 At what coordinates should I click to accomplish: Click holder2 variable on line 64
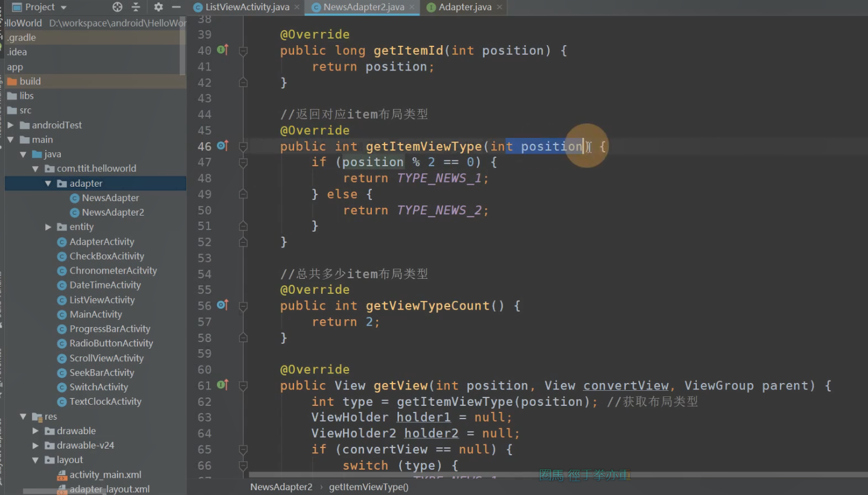point(431,433)
